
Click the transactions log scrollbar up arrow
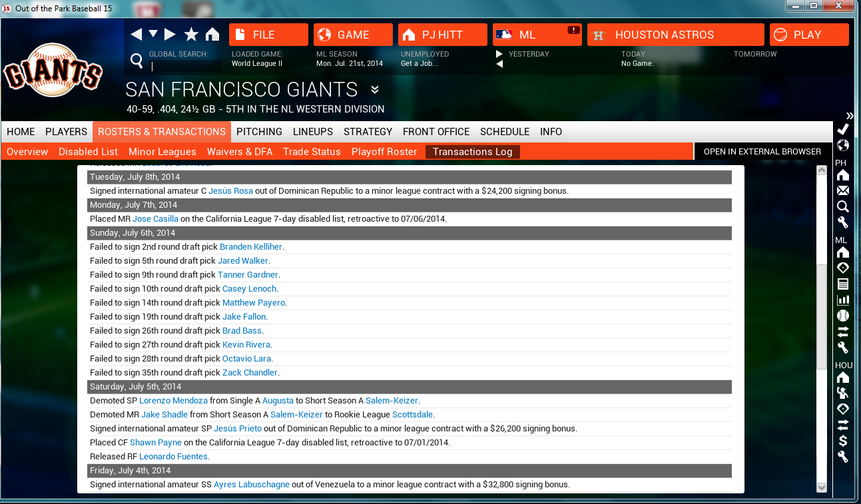(821, 170)
